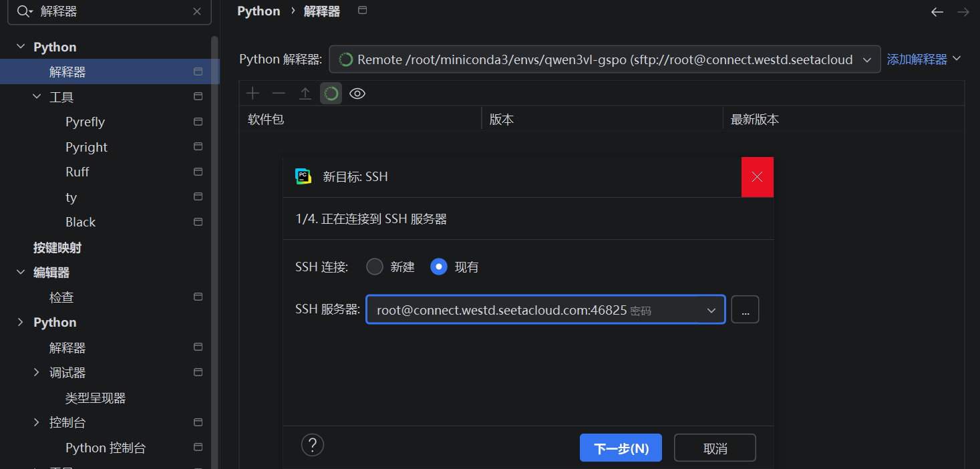The height and width of the screenshot is (469, 980).
Task: Open the ty settings page
Action: click(71, 197)
